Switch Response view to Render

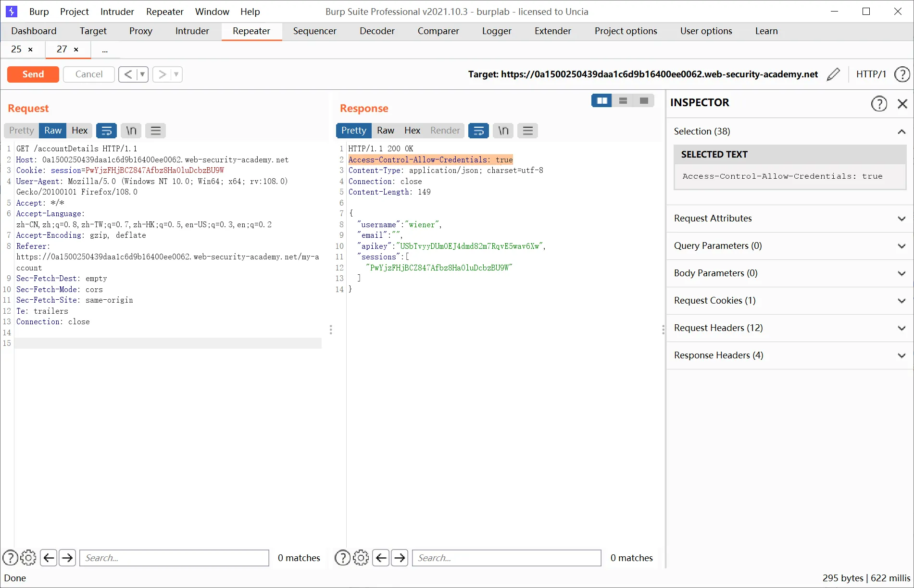[445, 130]
